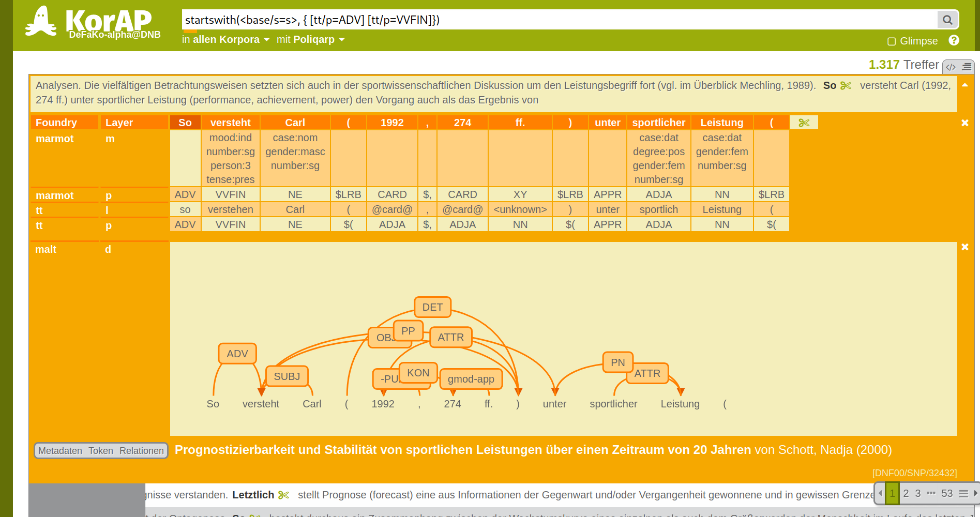Open pagination list menu icon

tap(963, 494)
